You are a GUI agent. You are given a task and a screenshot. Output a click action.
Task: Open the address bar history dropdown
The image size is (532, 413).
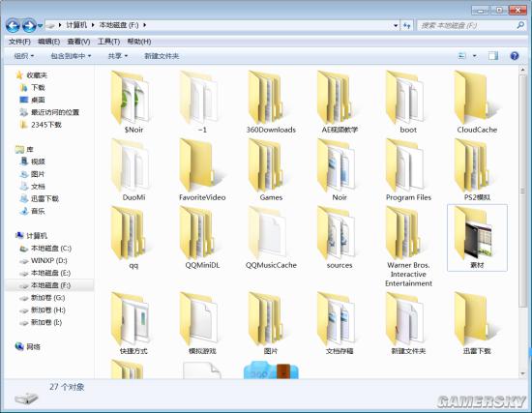pyautogui.click(x=396, y=25)
